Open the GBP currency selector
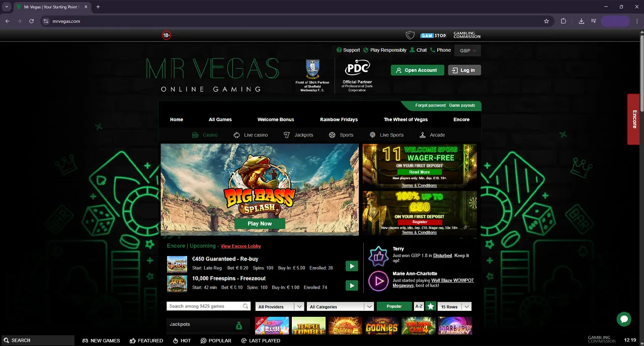Screen dimensions: 644x346 point(467,50)
